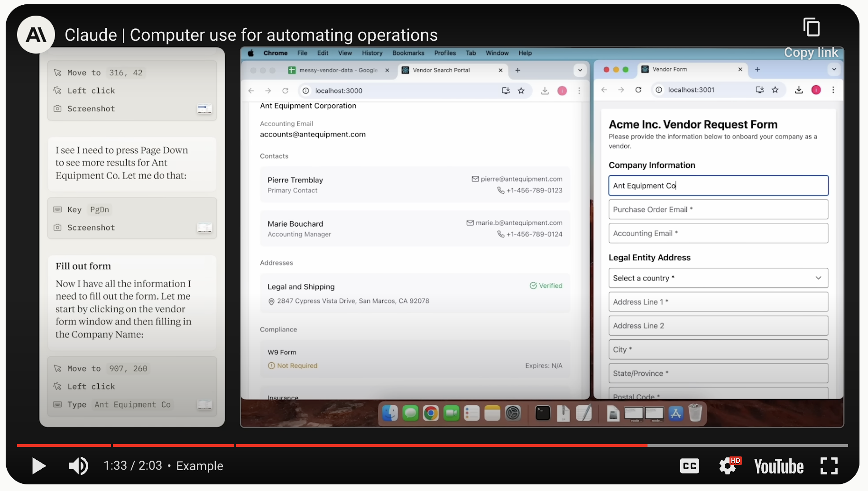Image resolution: width=868 pixels, height=491 pixels.
Task: Open Terminal from the Dock
Action: click(x=543, y=413)
